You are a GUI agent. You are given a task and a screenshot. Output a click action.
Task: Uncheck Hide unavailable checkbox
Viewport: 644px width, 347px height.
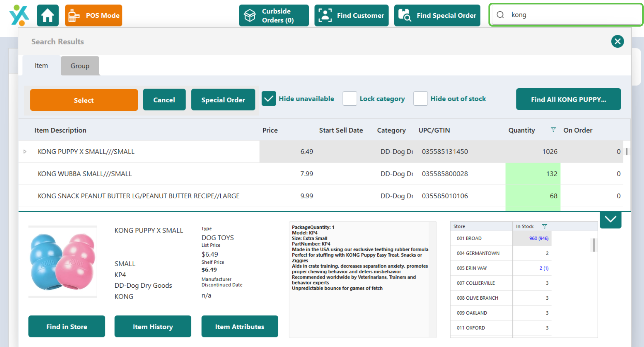click(x=269, y=99)
